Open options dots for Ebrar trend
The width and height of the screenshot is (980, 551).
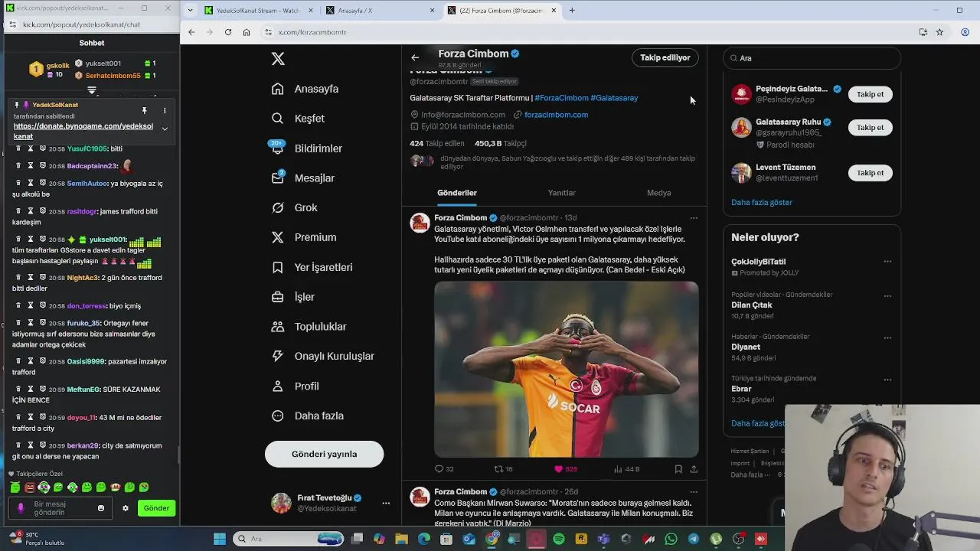pyautogui.click(x=887, y=380)
